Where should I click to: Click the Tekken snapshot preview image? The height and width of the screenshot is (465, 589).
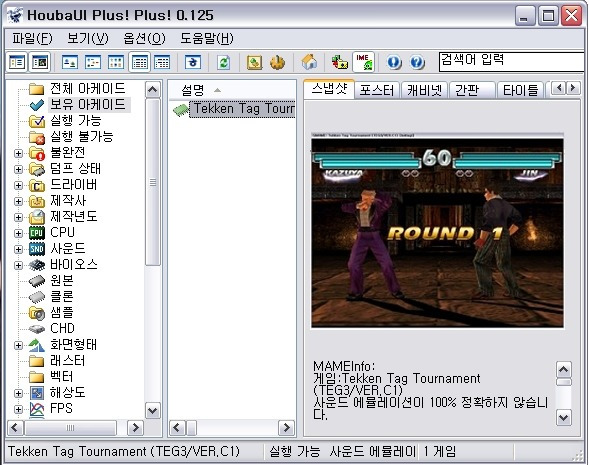point(437,230)
